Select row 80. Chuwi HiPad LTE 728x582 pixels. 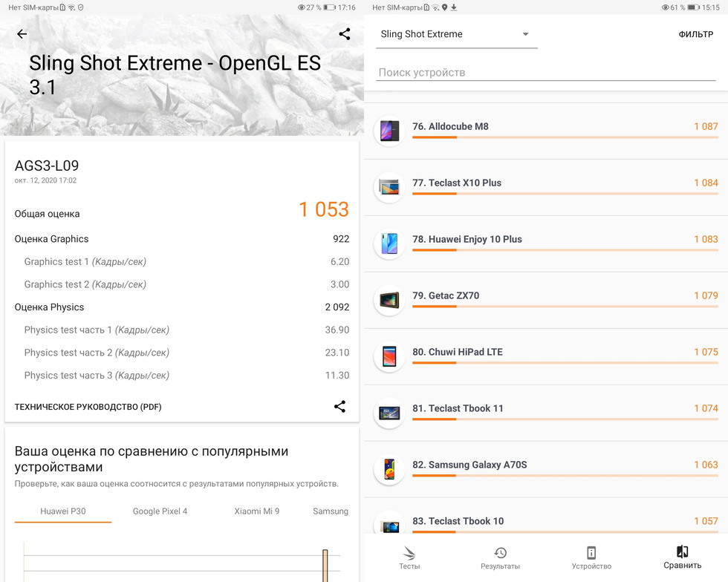[x=546, y=357]
